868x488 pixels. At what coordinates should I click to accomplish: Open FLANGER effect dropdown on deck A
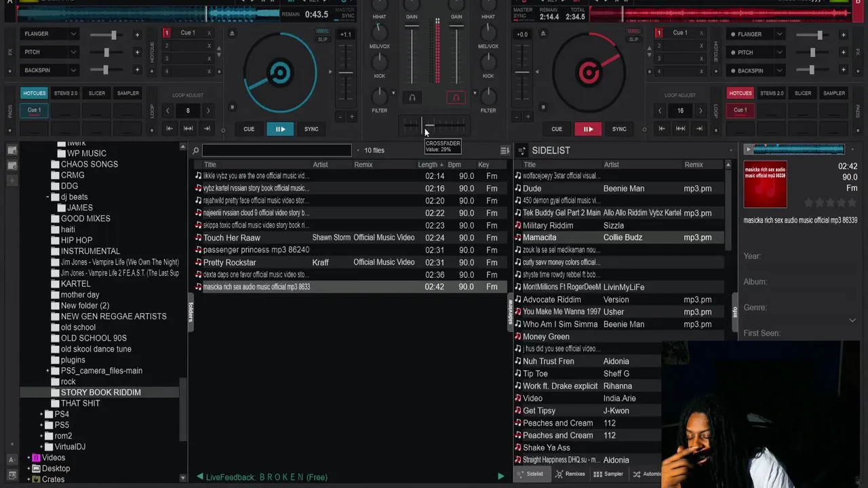[73, 34]
